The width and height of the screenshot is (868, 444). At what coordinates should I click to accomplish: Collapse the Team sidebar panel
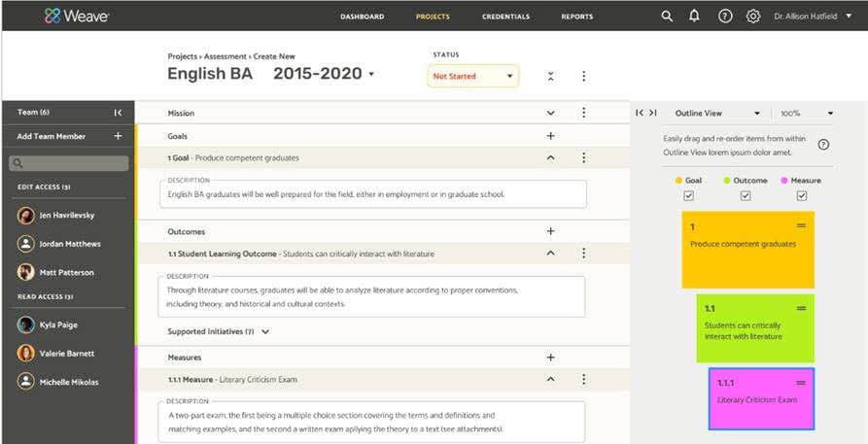point(118,113)
